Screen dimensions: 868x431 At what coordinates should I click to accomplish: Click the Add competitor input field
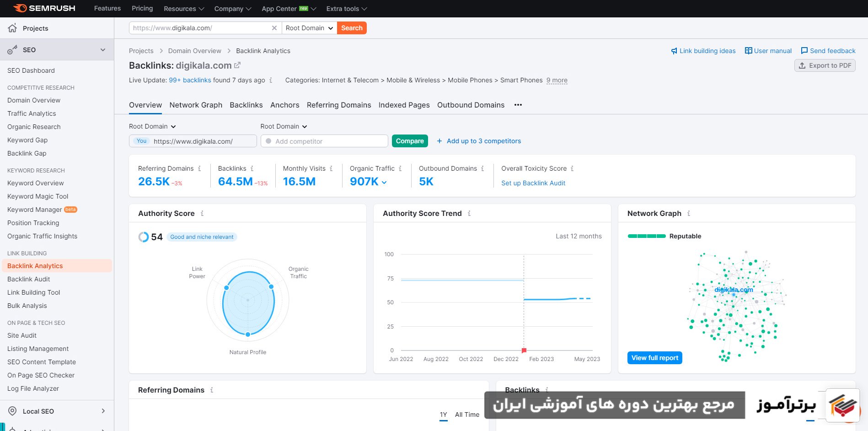[x=324, y=141]
